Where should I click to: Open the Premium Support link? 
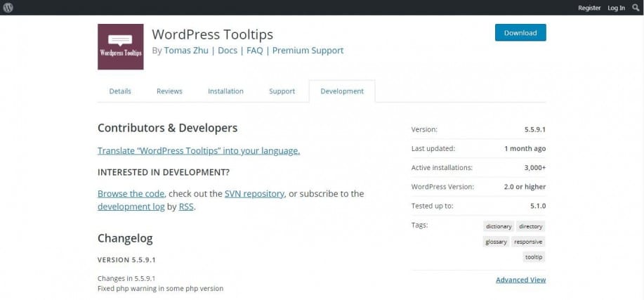point(308,51)
